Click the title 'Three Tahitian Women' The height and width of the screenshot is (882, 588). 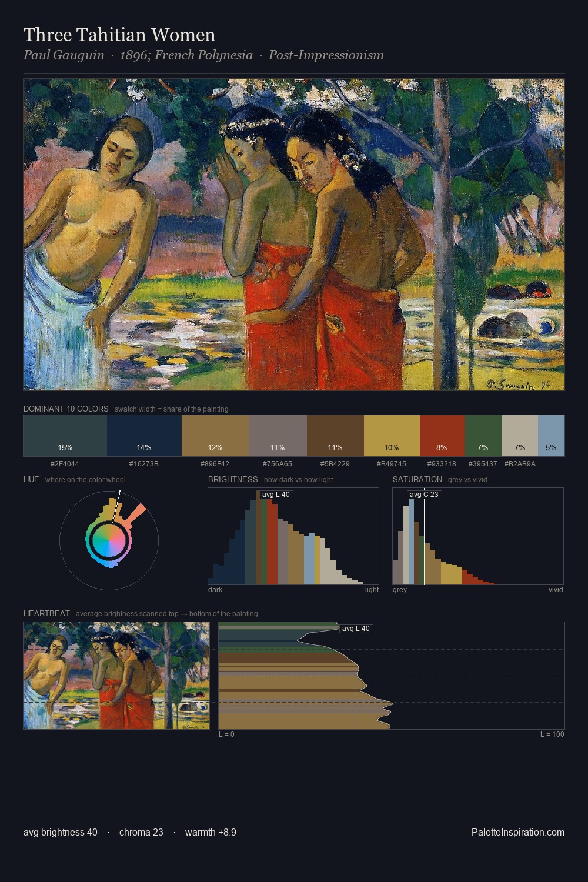pos(119,35)
